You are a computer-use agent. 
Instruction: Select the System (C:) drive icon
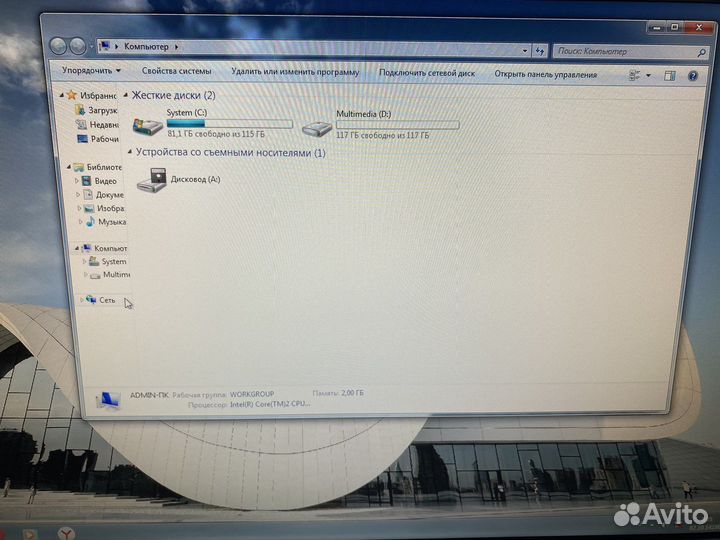point(147,126)
